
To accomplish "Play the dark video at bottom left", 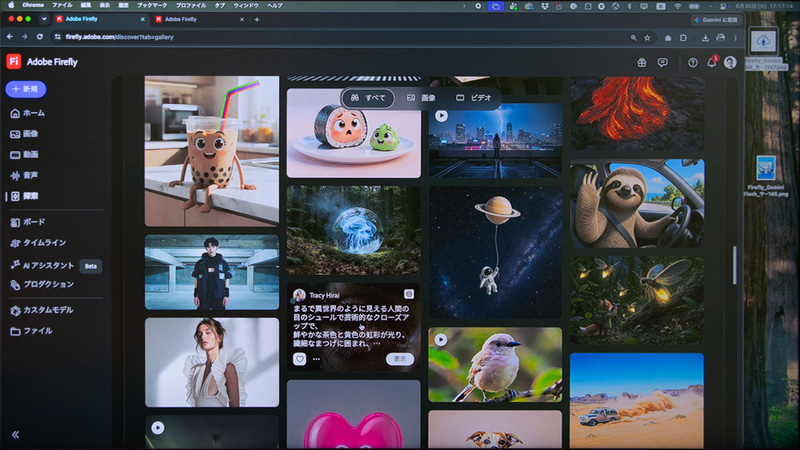I will [158, 428].
